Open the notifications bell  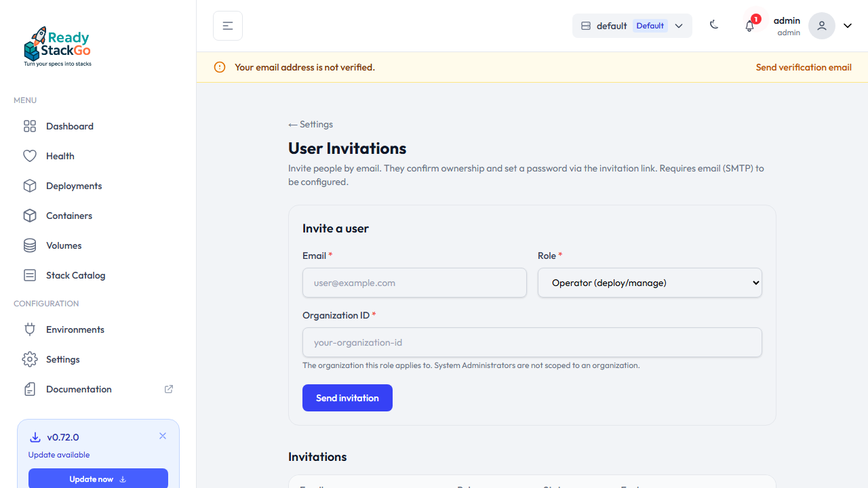pyautogui.click(x=749, y=26)
